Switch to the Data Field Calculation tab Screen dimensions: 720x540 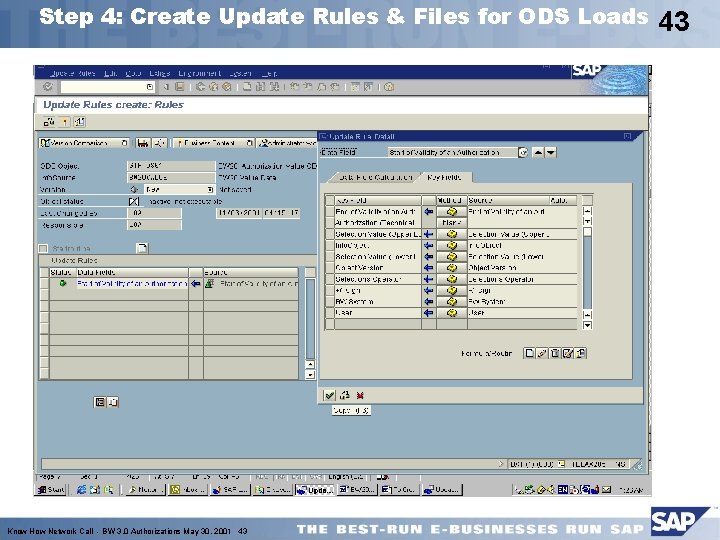point(375,177)
